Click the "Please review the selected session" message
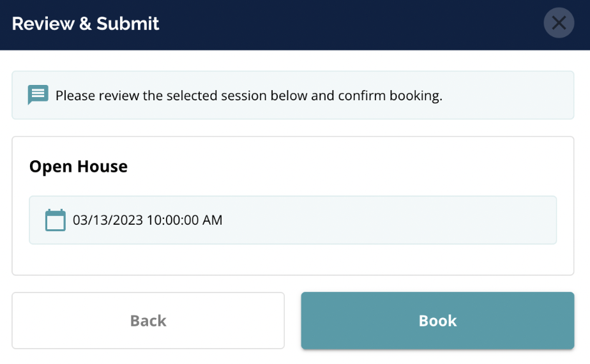Image resolution: width=590 pixels, height=364 pixels. 248,96
